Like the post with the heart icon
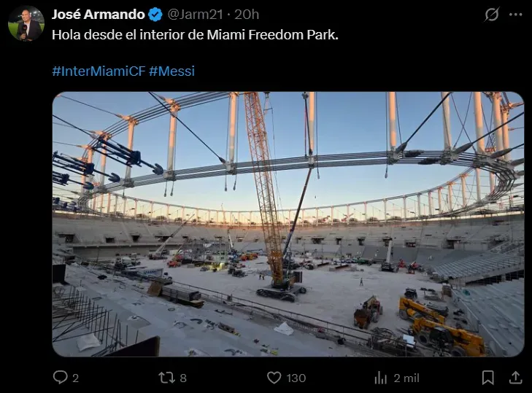The height and width of the screenshot is (393, 532). coord(274,378)
